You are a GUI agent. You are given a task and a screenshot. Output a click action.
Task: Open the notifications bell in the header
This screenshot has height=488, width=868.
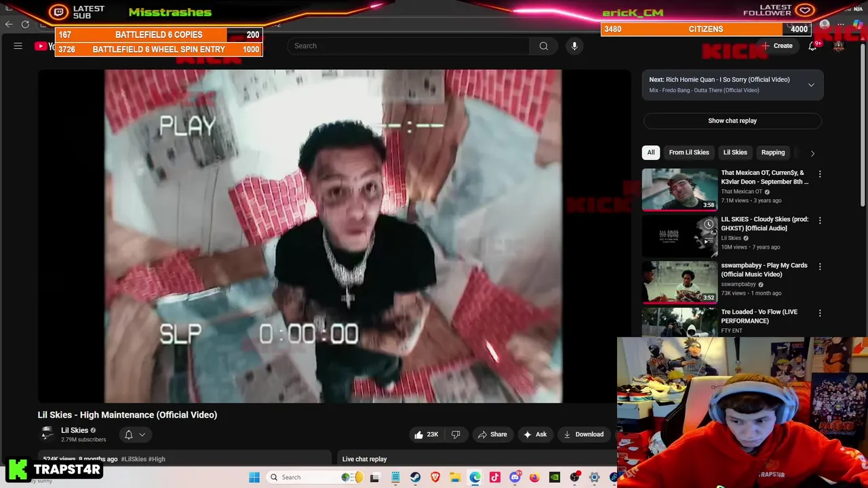[812, 46]
